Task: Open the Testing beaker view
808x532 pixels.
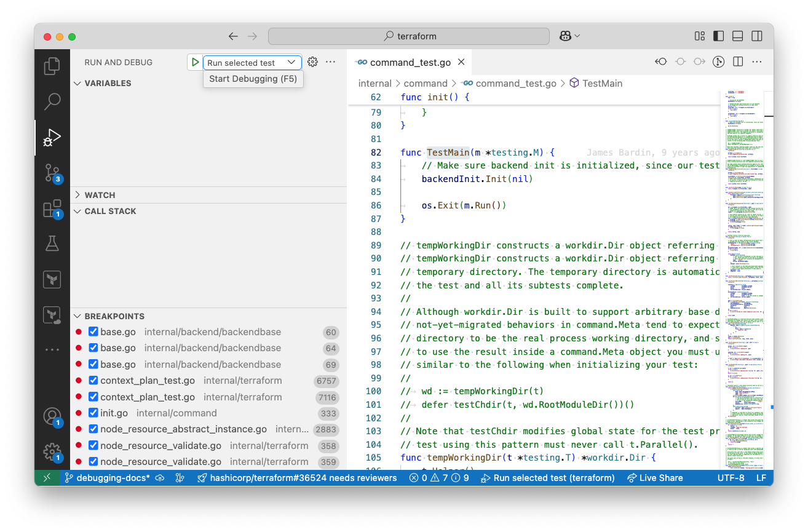Action: 52,244
